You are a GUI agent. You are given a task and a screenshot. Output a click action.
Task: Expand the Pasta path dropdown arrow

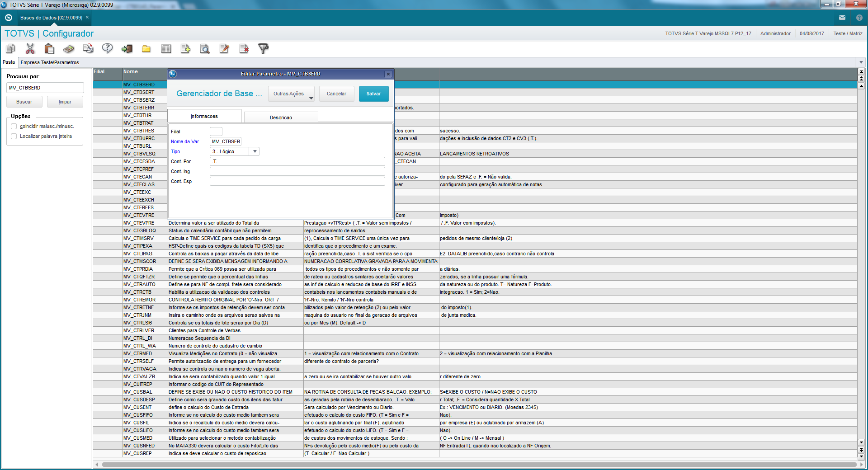pos(861,62)
